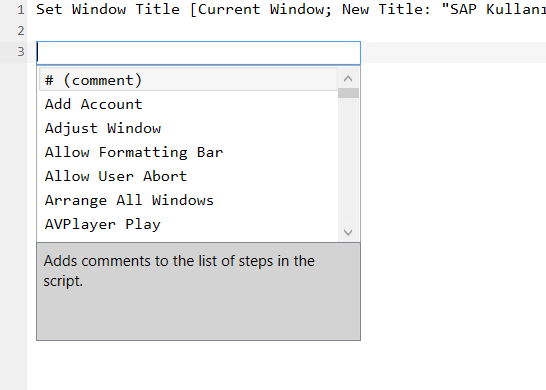Click the scrollbar track below the thumb

[x=348, y=160]
